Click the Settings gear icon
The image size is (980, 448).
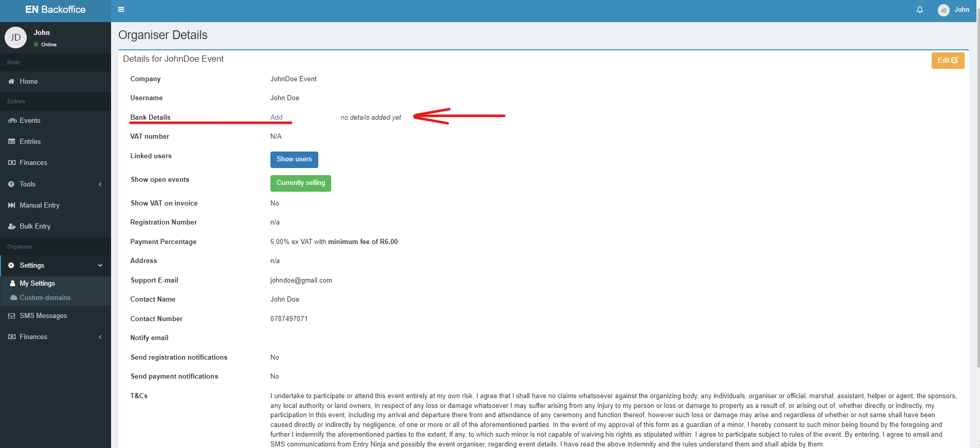(11, 266)
